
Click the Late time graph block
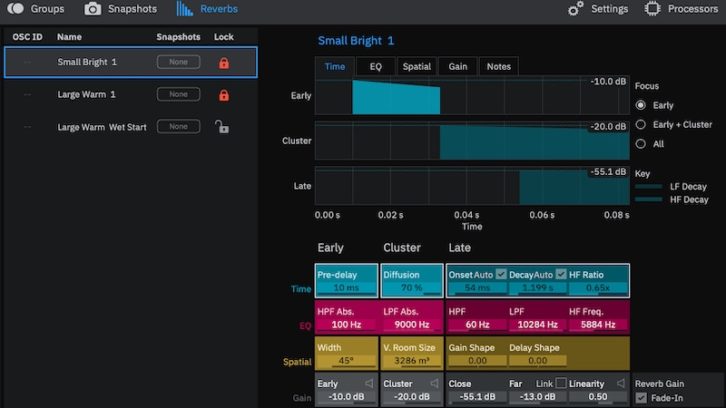[x=574, y=187]
